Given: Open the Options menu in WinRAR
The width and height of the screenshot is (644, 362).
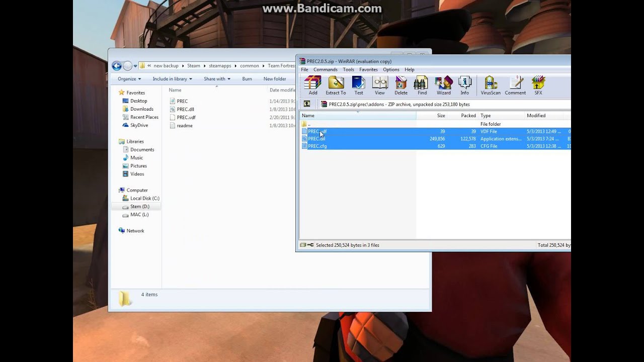Looking at the screenshot, I should point(391,69).
